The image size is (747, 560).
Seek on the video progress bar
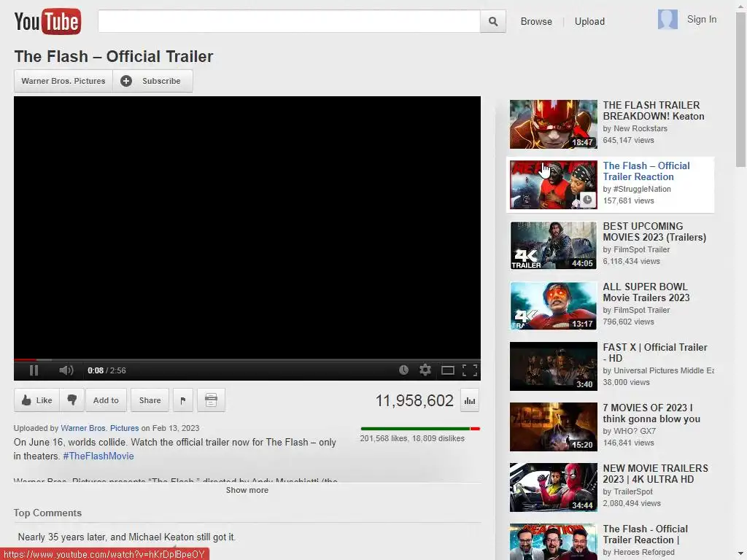[247, 359]
